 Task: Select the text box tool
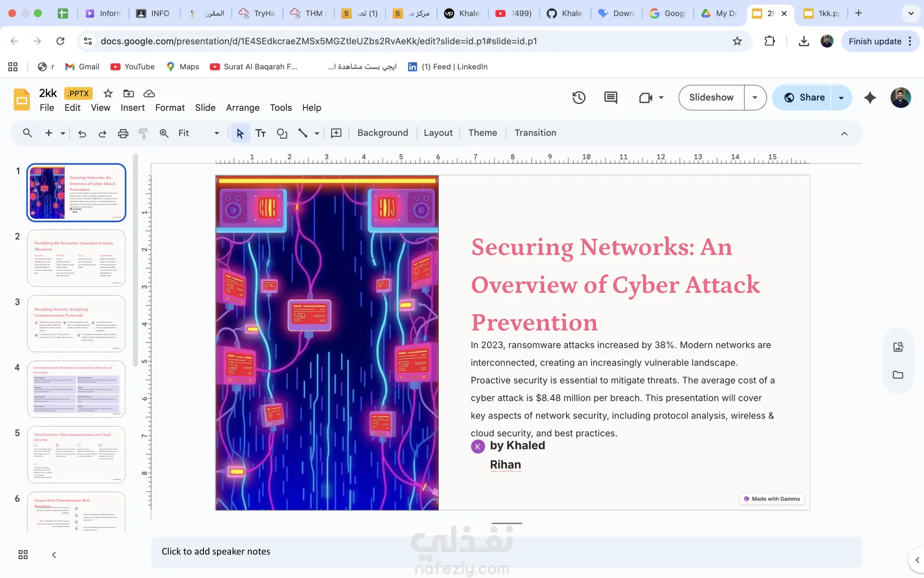tap(260, 133)
